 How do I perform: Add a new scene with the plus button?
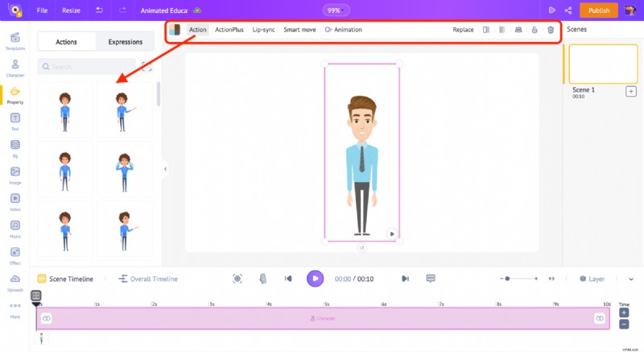pyautogui.click(x=631, y=91)
